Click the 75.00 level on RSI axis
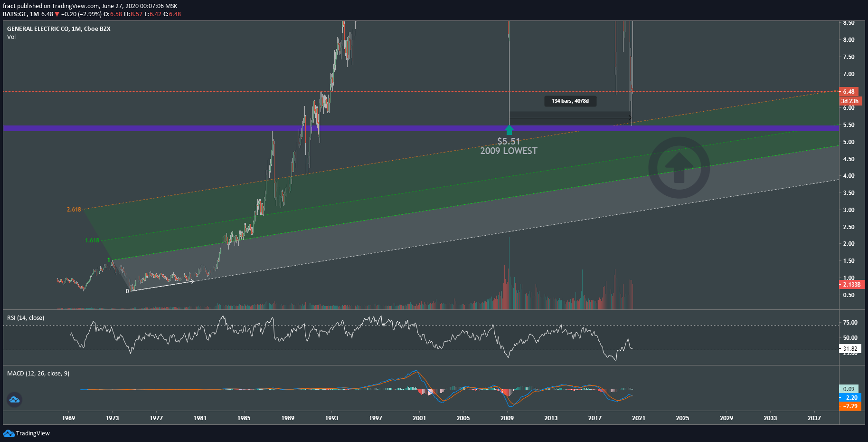 [x=850, y=323]
